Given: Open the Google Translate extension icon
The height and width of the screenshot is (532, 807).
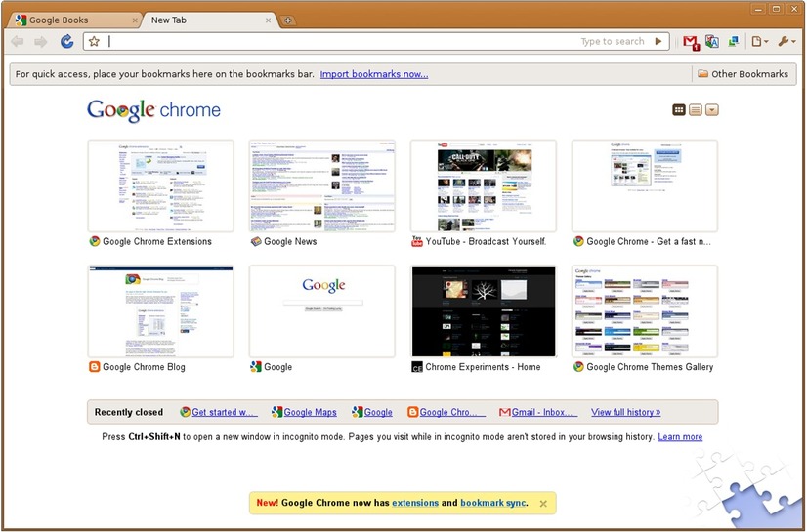Looking at the screenshot, I should click(x=712, y=42).
